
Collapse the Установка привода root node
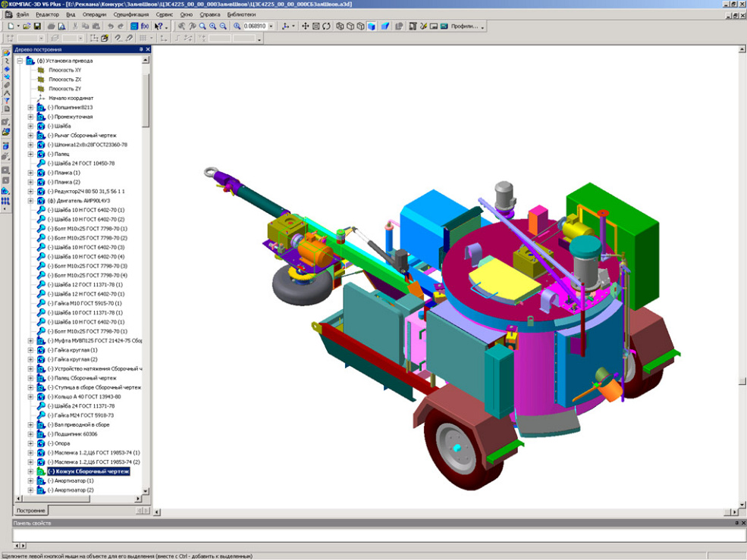(x=20, y=61)
